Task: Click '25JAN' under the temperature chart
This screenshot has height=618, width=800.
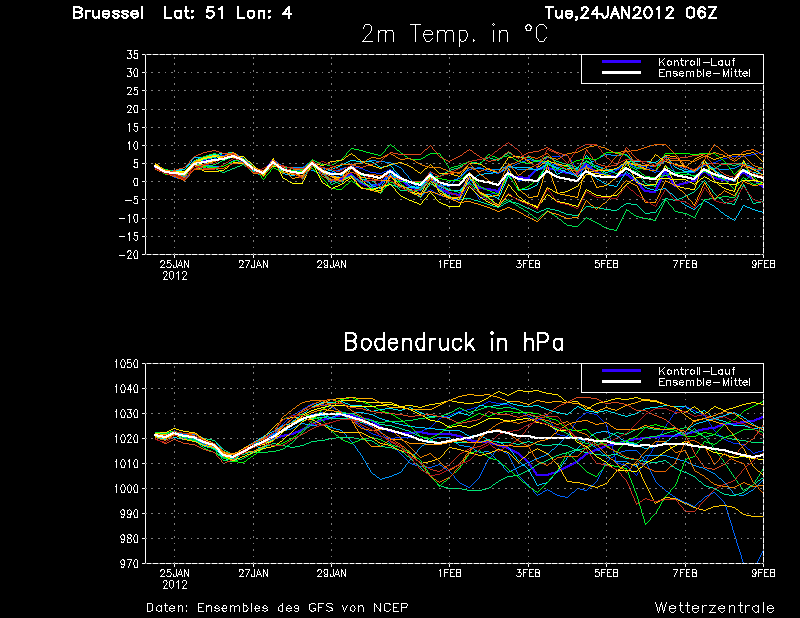Action: [x=174, y=264]
